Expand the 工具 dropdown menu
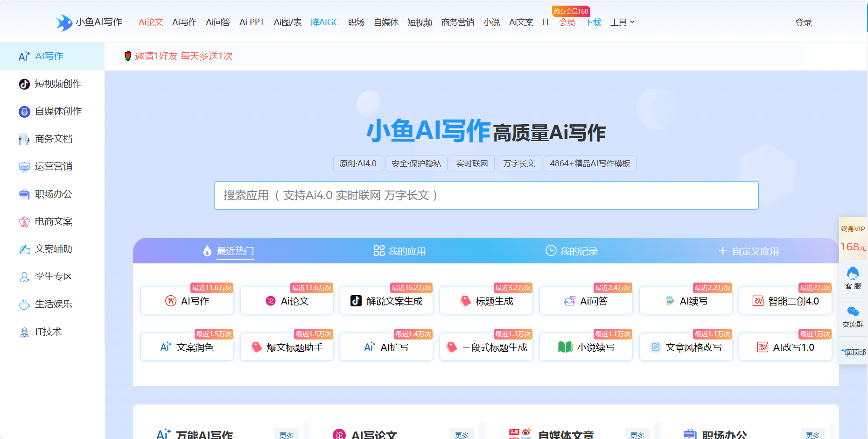Viewport: 868px width, 439px height. (622, 22)
